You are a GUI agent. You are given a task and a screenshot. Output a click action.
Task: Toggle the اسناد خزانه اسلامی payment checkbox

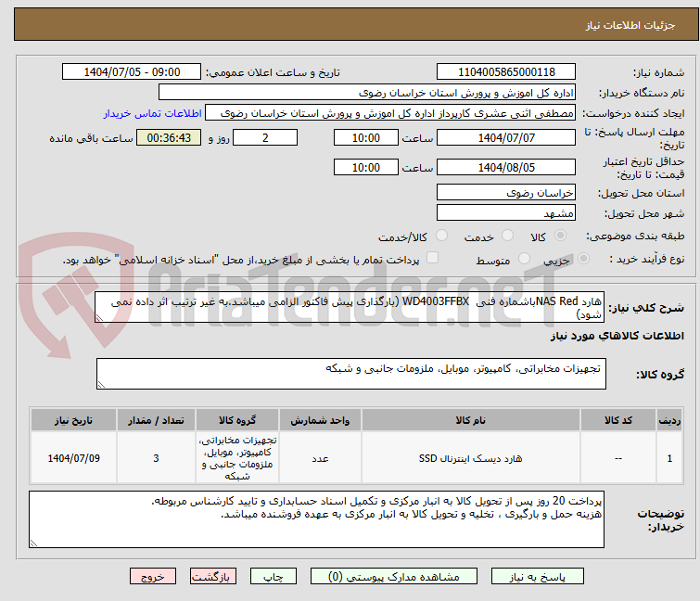click(x=432, y=258)
